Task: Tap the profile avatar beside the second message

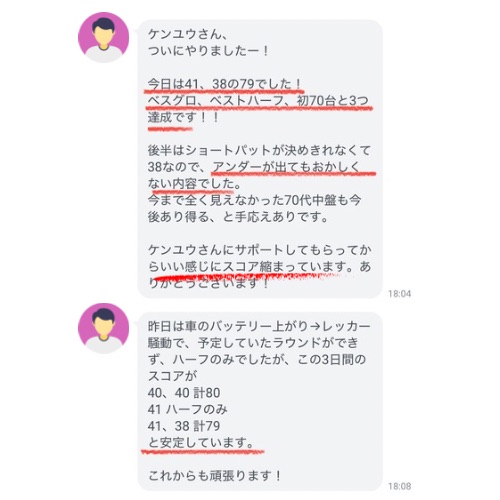Action: click(103, 328)
